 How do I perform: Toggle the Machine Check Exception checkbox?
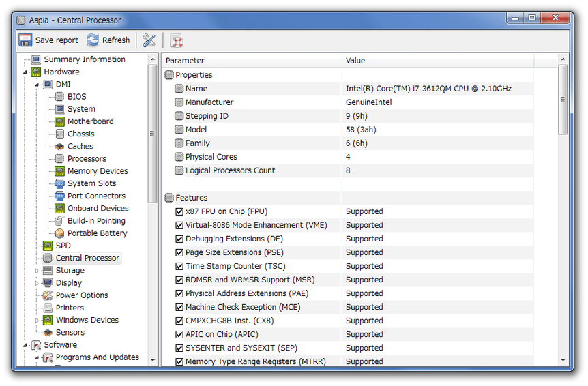pos(179,308)
